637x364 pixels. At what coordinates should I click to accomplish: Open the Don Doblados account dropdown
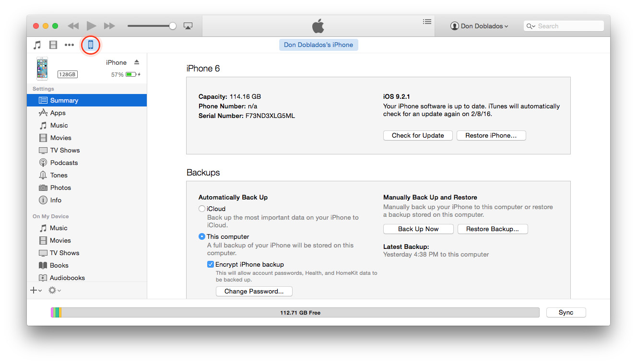click(479, 26)
